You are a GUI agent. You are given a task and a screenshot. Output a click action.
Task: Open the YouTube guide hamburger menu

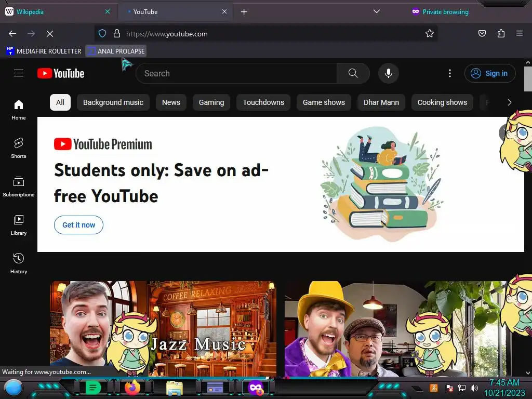click(x=19, y=73)
